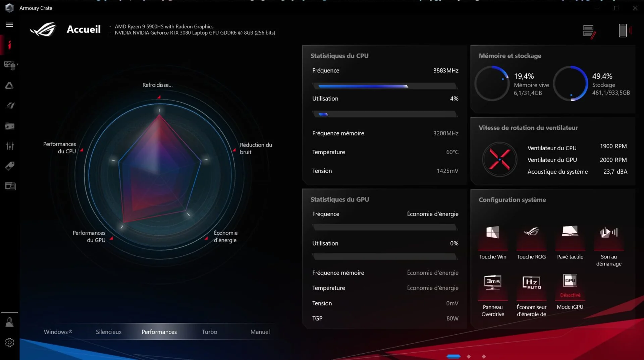Select the Silencieux mode tab
Image resolution: width=644 pixels, height=360 pixels.
tap(108, 332)
